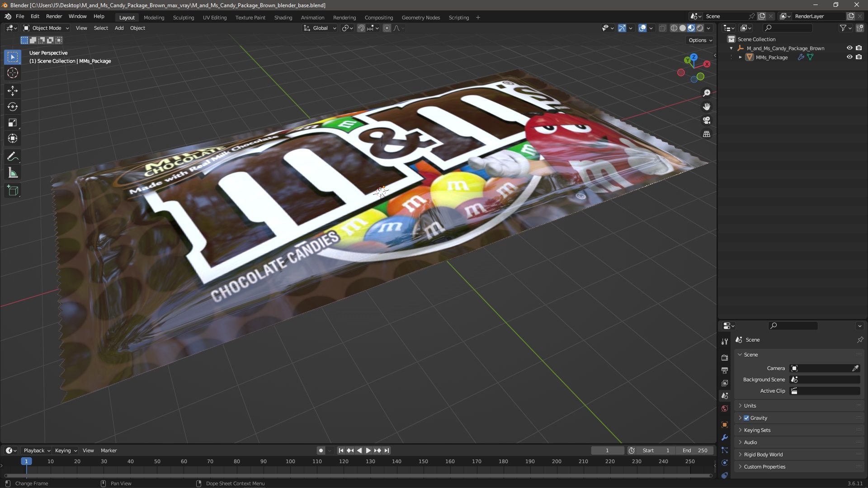
Task: Add a new workspace with plus button
Action: pos(478,18)
